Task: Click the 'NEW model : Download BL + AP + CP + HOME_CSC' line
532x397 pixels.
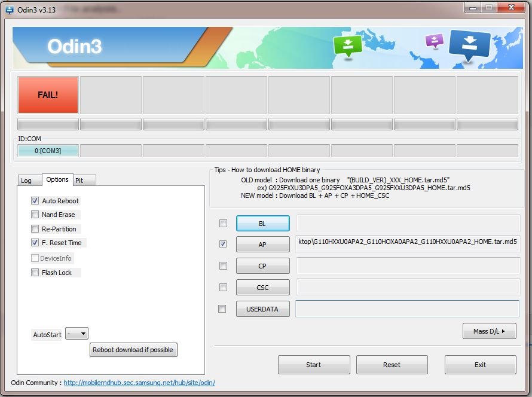Action: click(315, 196)
